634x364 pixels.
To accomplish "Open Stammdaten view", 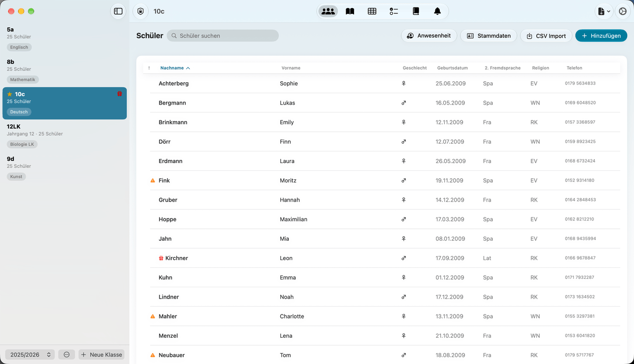I will pyautogui.click(x=489, y=36).
